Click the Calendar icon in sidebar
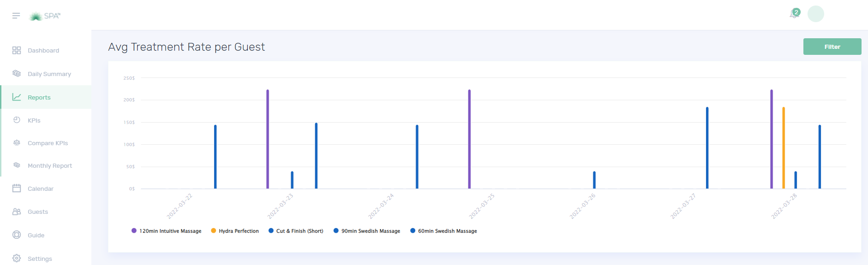This screenshot has width=868, height=265. pyautogui.click(x=17, y=188)
